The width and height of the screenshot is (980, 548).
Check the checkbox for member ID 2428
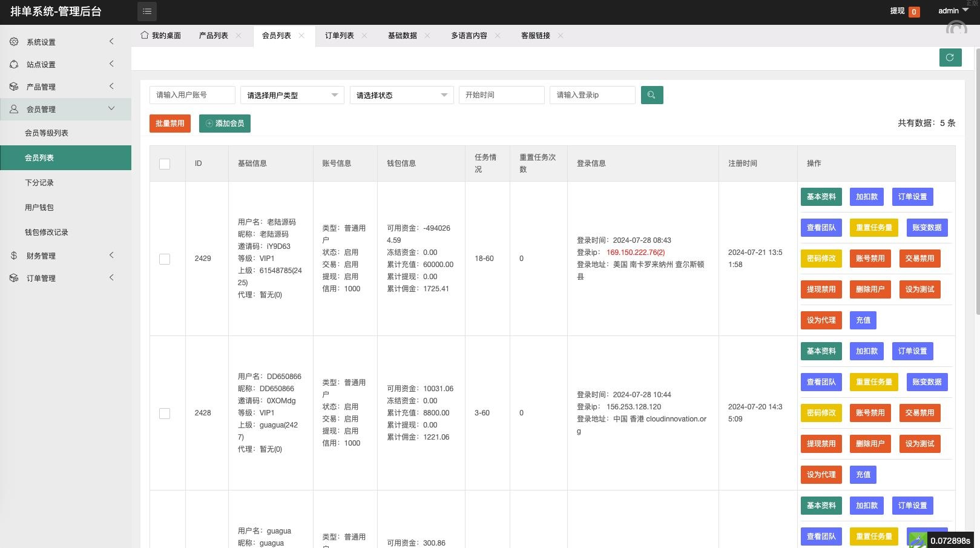165,414
